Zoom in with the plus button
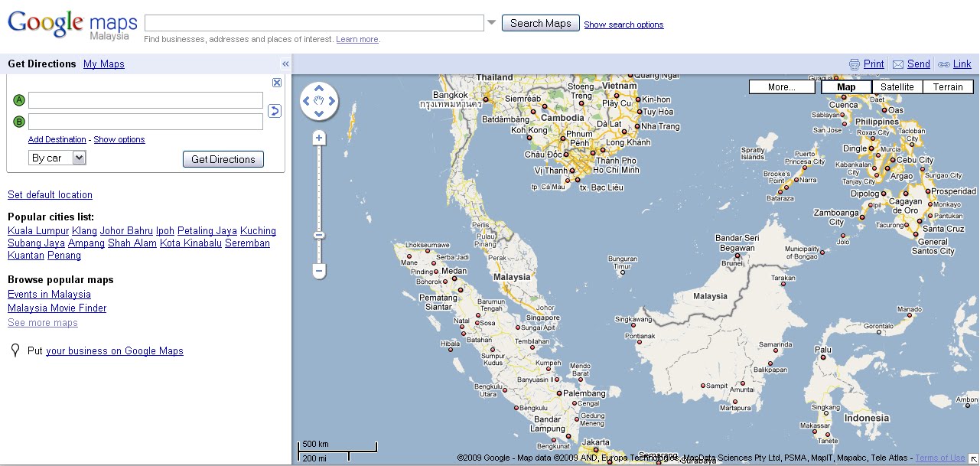 (x=319, y=138)
